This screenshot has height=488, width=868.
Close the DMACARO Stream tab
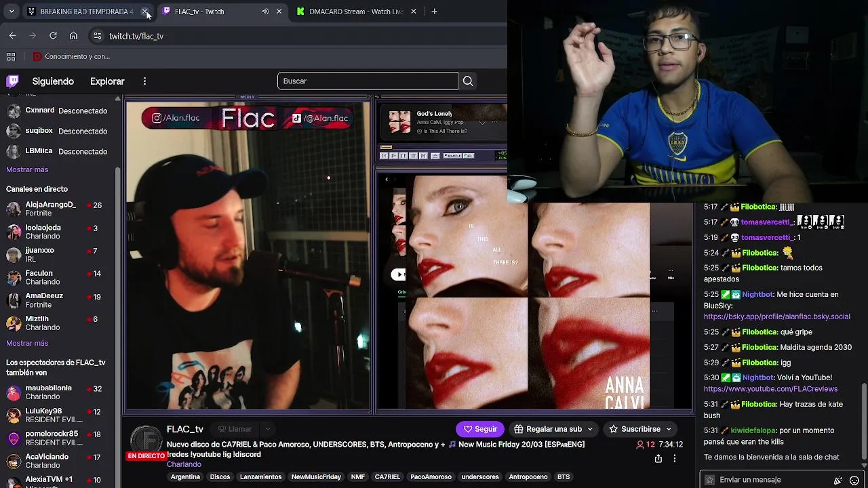click(x=413, y=12)
